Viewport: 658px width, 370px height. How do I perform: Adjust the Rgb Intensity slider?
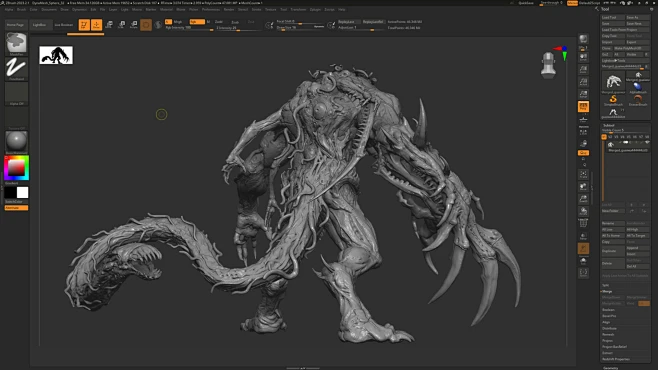coord(189,28)
